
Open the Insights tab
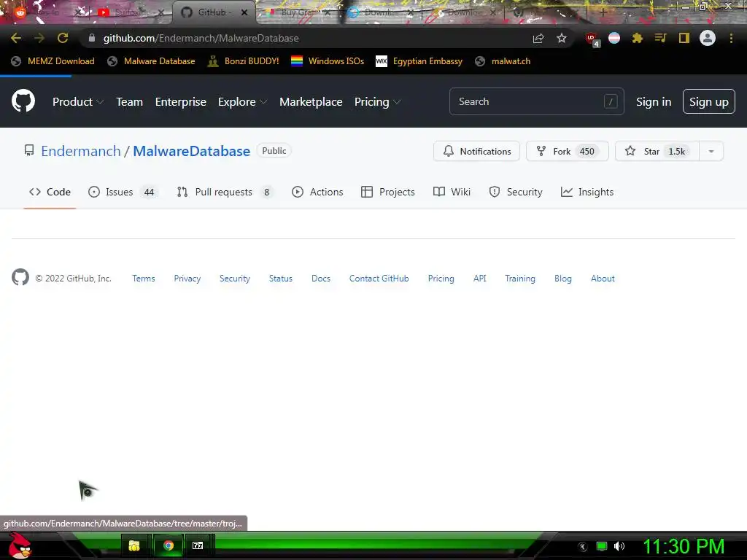pos(587,192)
